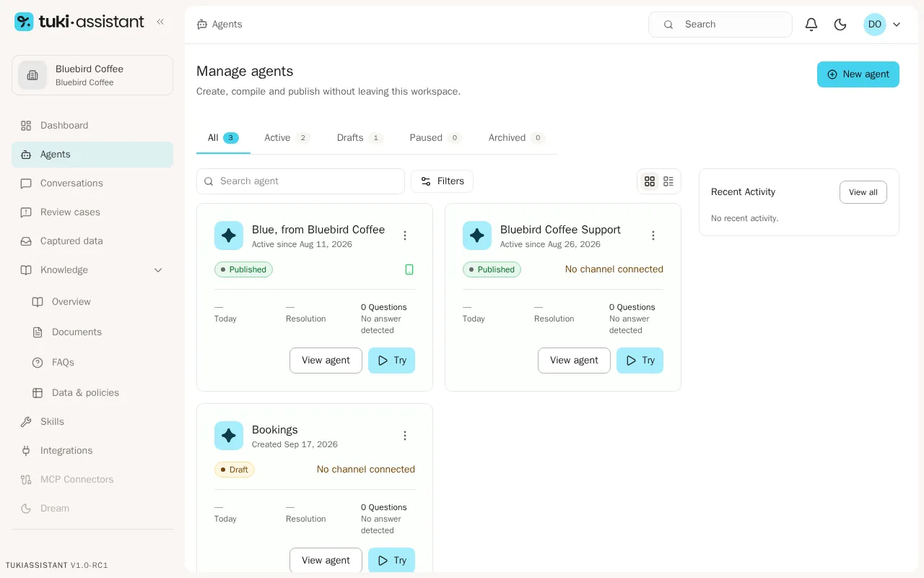Open options menu for Blue, from Bluebird Coffee
The image size is (924, 578).
pos(405,236)
